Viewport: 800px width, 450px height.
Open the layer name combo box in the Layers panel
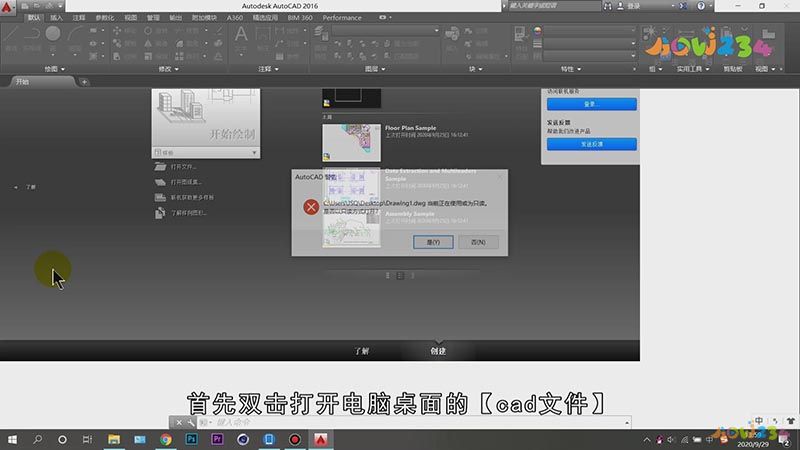click(x=385, y=31)
